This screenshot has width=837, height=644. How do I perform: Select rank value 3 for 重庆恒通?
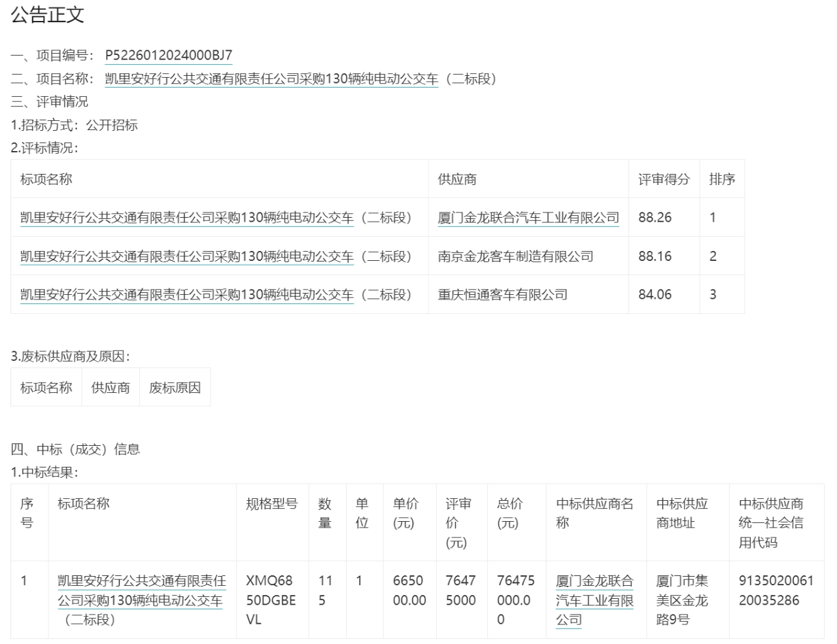click(x=713, y=295)
